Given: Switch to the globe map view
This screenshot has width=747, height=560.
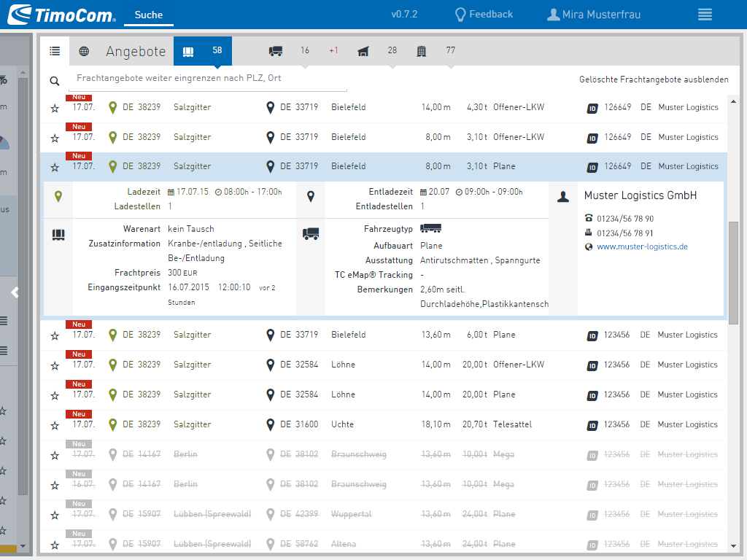Looking at the screenshot, I should pos(84,51).
